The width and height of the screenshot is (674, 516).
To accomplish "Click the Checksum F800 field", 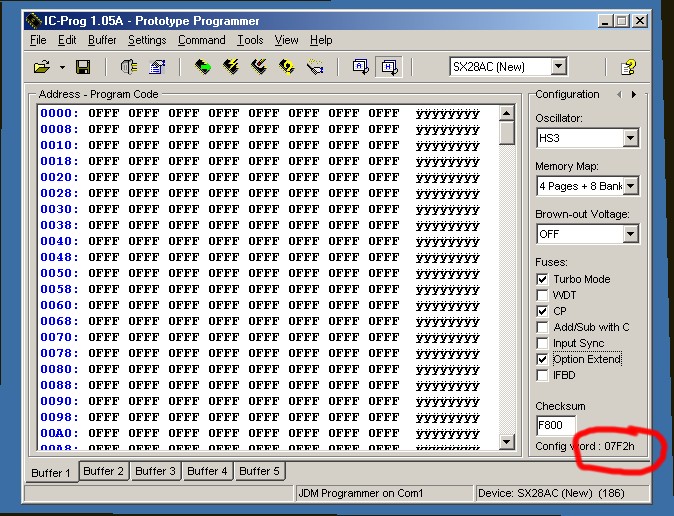I will (x=555, y=426).
